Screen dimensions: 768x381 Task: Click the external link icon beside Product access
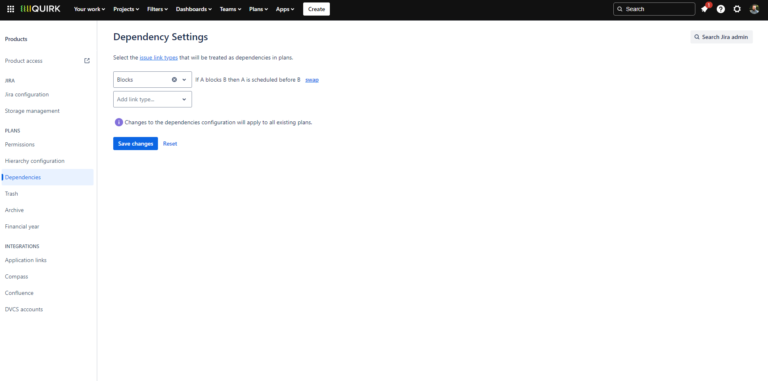[x=87, y=61]
